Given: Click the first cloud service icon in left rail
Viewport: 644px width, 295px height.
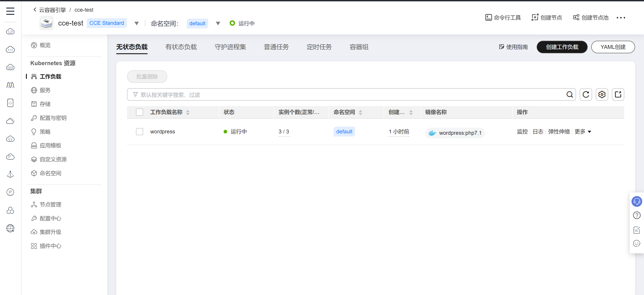Looking at the screenshot, I should click(10, 31).
